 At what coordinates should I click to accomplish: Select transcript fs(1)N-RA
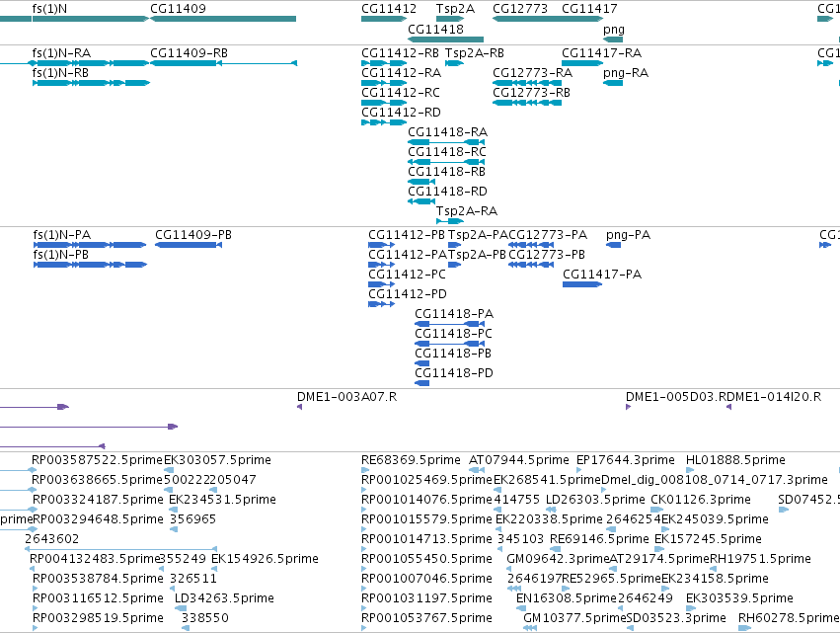(x=61, y=53)
